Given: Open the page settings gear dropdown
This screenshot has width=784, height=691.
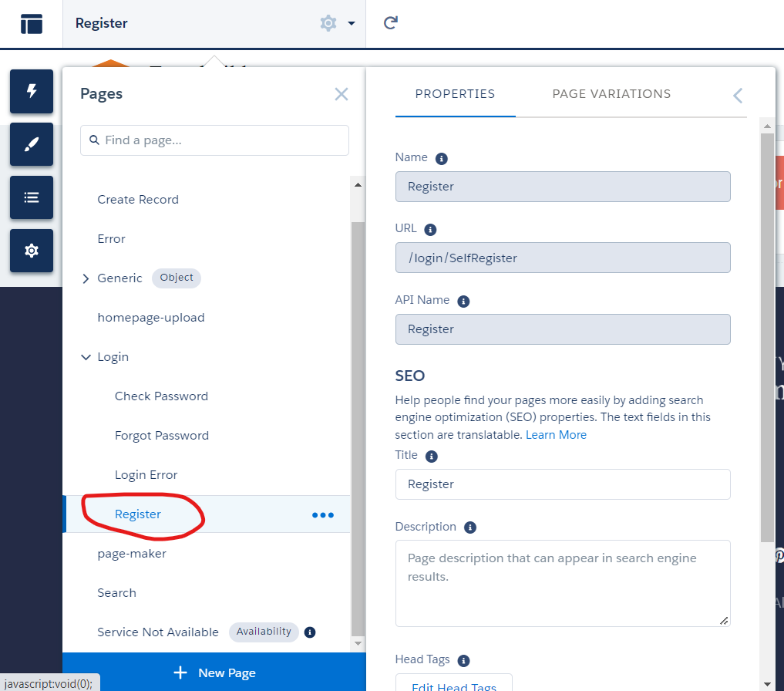Looking at the screenshot, I should (337, 23).
